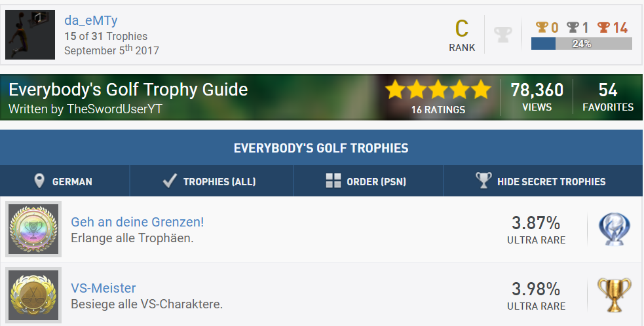Open the German language dropdown
Screen dimensions: 644x326
[64, 181]
